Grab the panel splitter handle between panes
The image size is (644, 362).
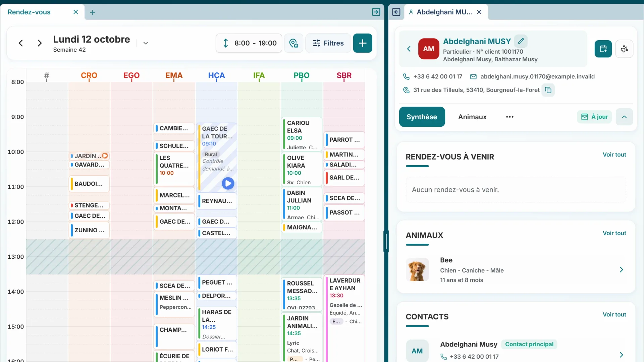click(386, 241)
